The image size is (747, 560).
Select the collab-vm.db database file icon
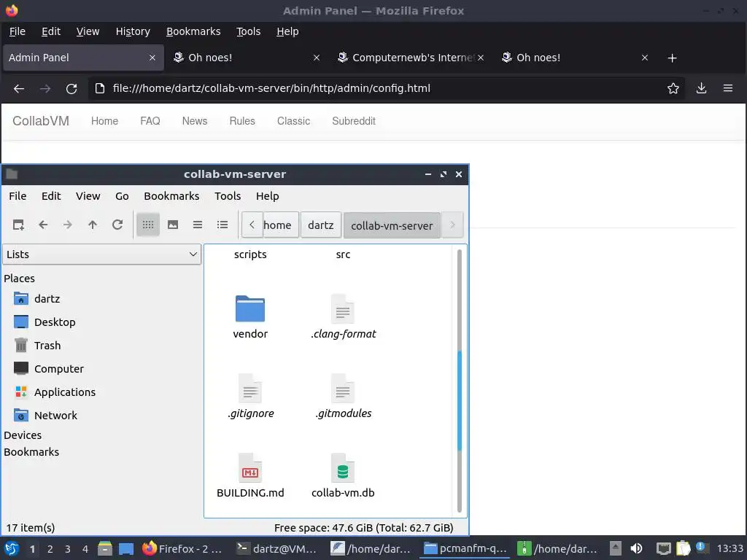tap(343, 467)
